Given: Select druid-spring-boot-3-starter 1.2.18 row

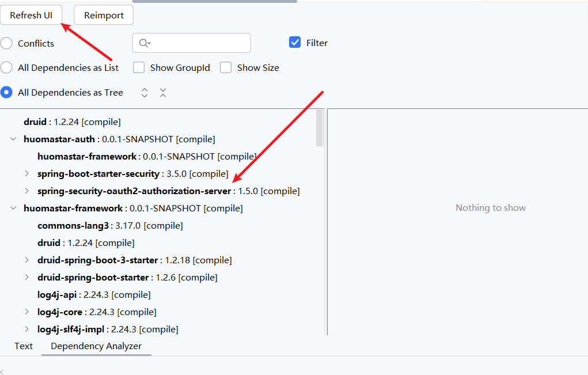Looking at the screenshot, I should (135, 260).
